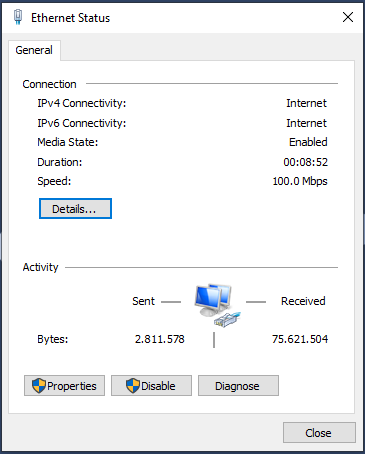Click the received bytes value 75.621.504
365x454 pixels.
(x=300, y=339)
